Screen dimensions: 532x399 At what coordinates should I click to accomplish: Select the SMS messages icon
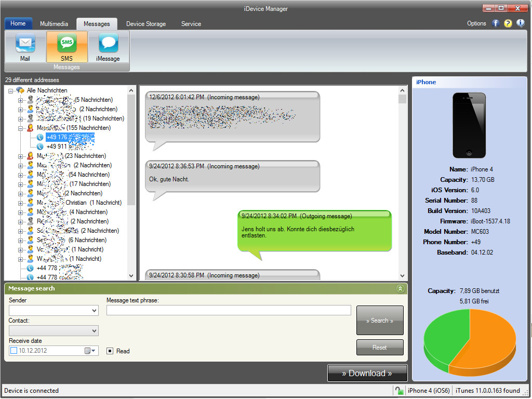(x=67, y=46)
